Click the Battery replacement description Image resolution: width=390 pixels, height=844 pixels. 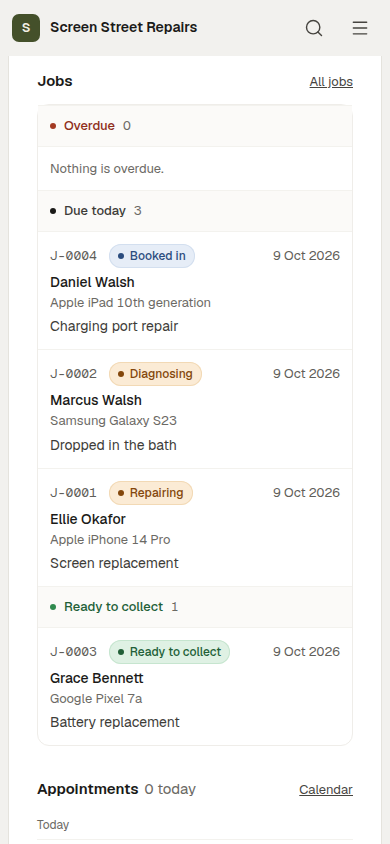[x=115, y=722]
